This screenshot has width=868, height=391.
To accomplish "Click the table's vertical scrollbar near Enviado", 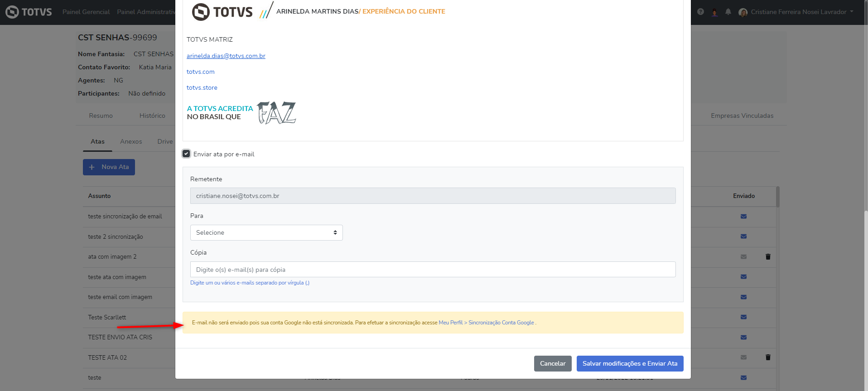I will [778, 197].
